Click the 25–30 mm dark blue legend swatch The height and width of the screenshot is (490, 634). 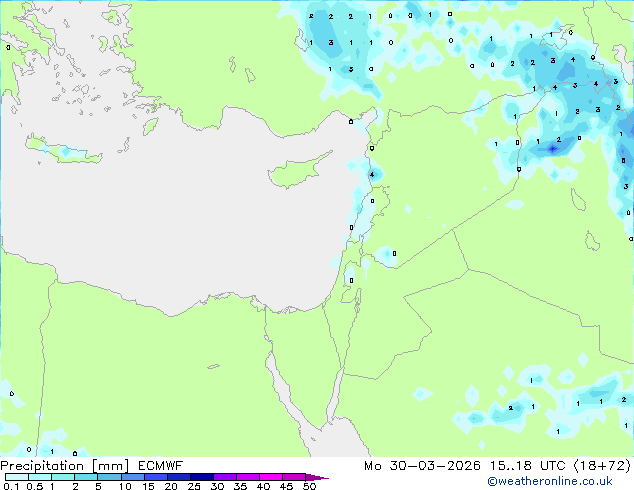(201, 477)
